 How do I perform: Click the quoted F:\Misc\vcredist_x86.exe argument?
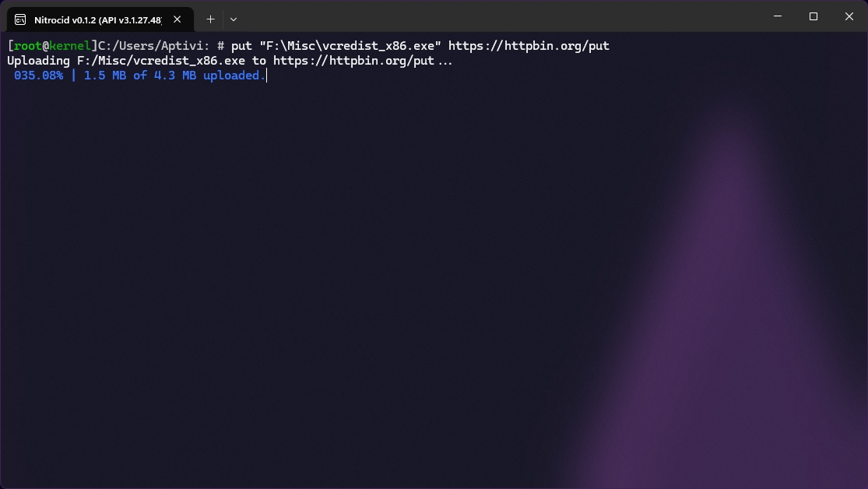point(350,45)
